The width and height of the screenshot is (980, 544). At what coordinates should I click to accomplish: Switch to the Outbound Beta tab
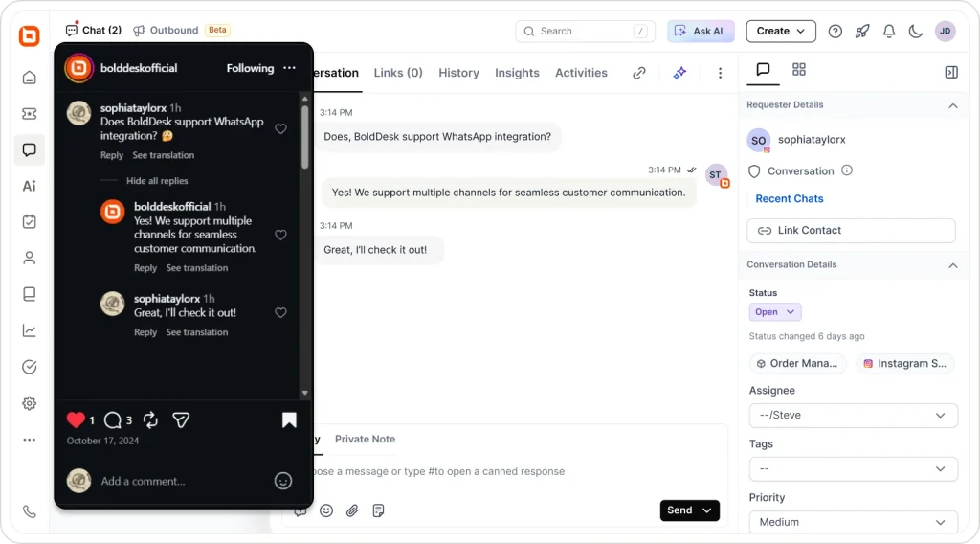[x=181, y=30]
